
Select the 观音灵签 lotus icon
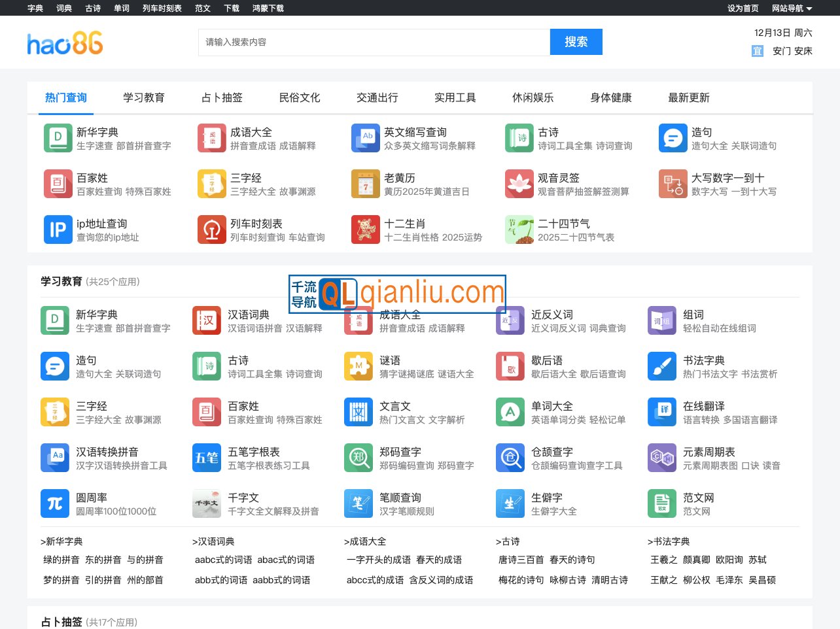coord(519,184)
